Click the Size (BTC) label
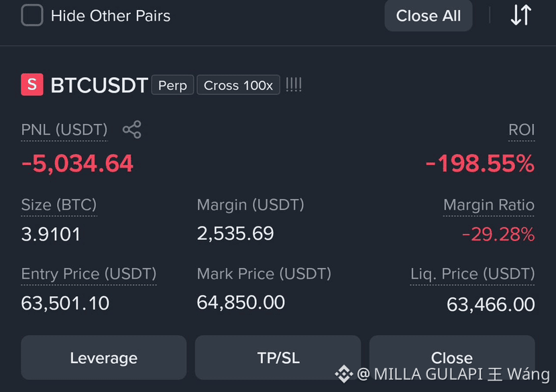The width and height of the screenshot is (556, 392). coord(59,205)
